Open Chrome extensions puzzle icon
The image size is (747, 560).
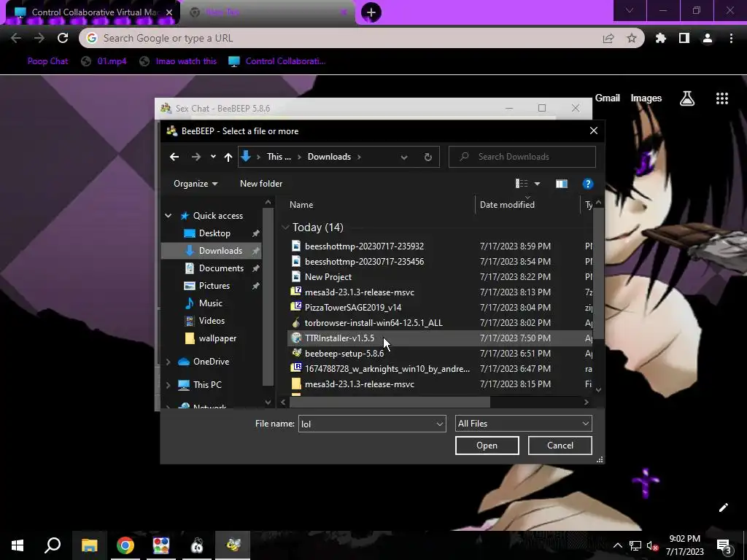(x=660, y=38)
